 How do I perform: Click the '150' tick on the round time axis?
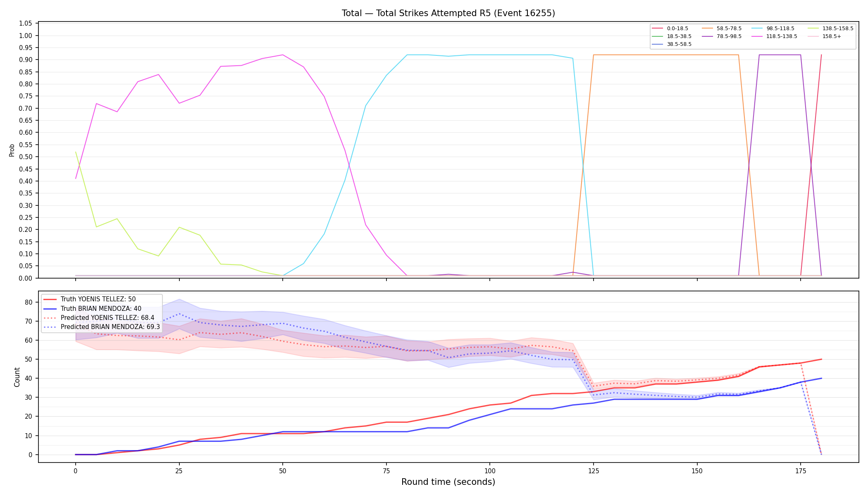click(697, 471)
